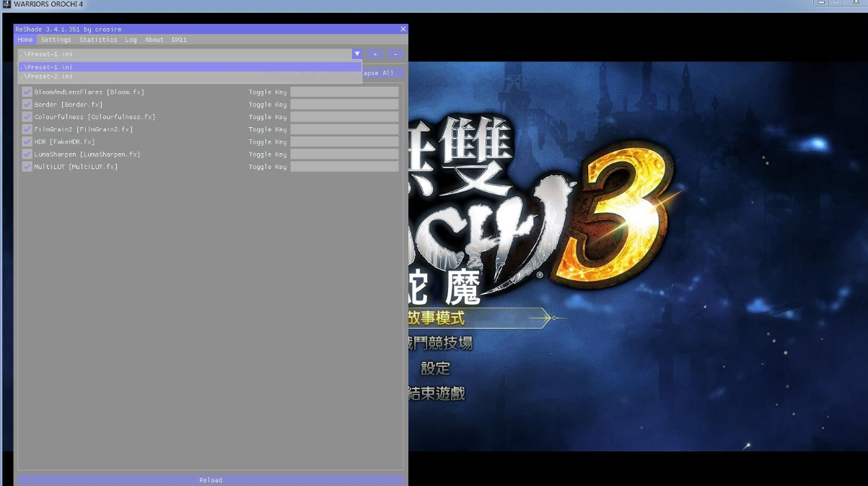Image resolution: width=868 pixels, height=486 pixels.
Task: Select Preset-1.ini from dropdown list
Action: tap(190, 67)
